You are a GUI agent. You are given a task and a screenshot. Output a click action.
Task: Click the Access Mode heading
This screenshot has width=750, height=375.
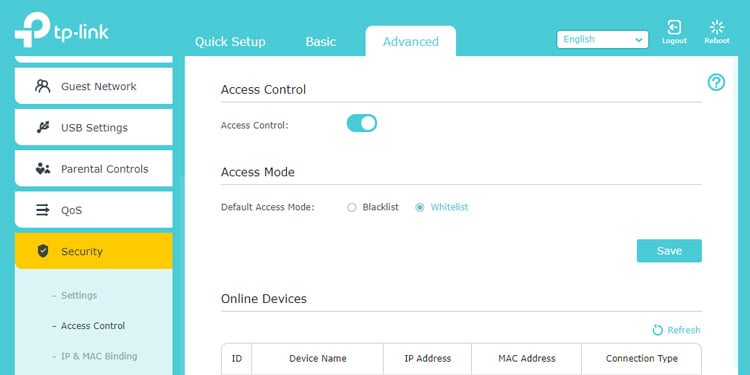point(258,172)
